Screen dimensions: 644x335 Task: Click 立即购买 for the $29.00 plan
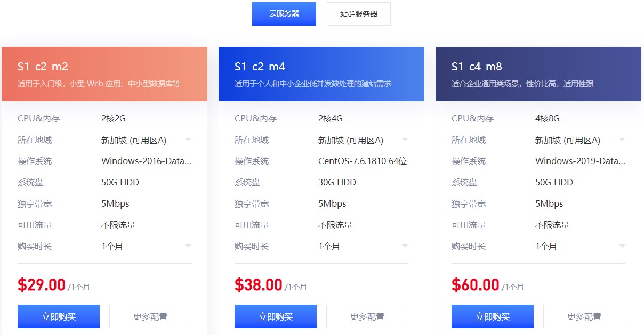pyautogui.click(x=59, y=316)
